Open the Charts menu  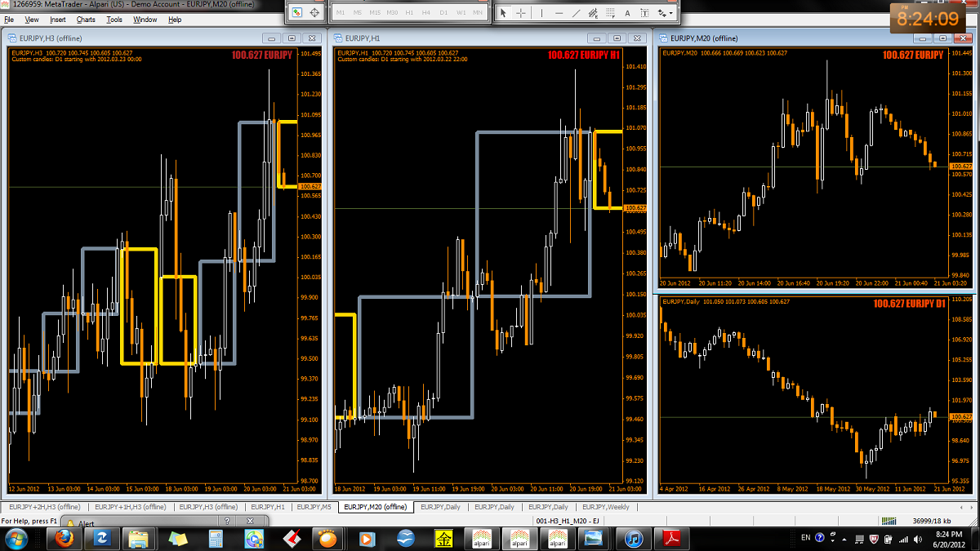pyautogui.click(x=86, y=19)
